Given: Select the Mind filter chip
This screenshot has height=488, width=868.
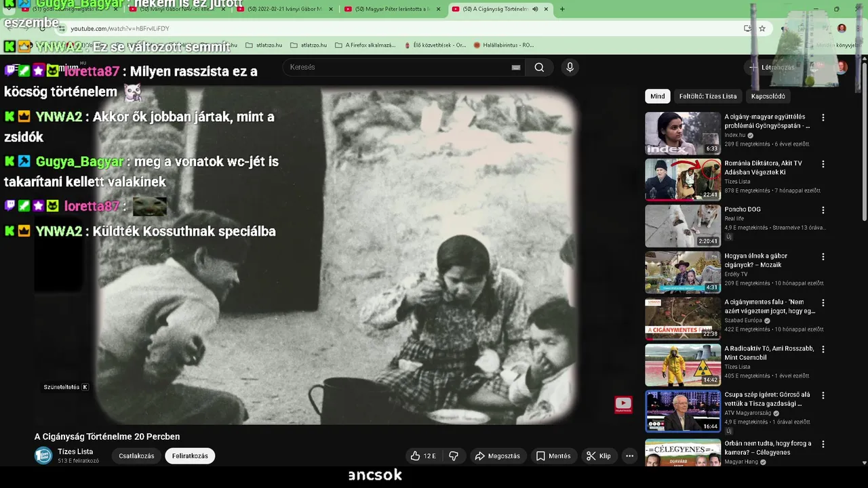Looking at the screenshot, I should (x=658, y=96).
